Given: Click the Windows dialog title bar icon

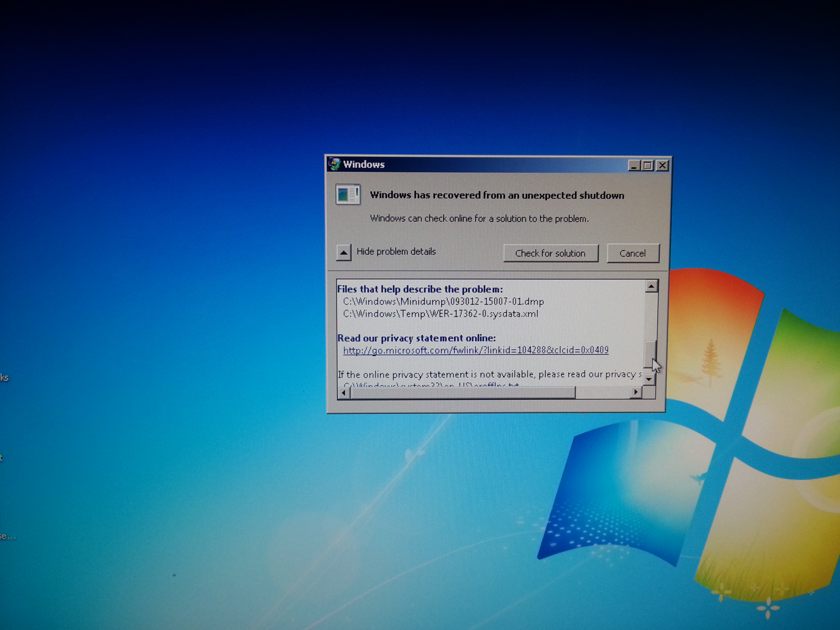Looking at the screenshot, I should (335, 164).
